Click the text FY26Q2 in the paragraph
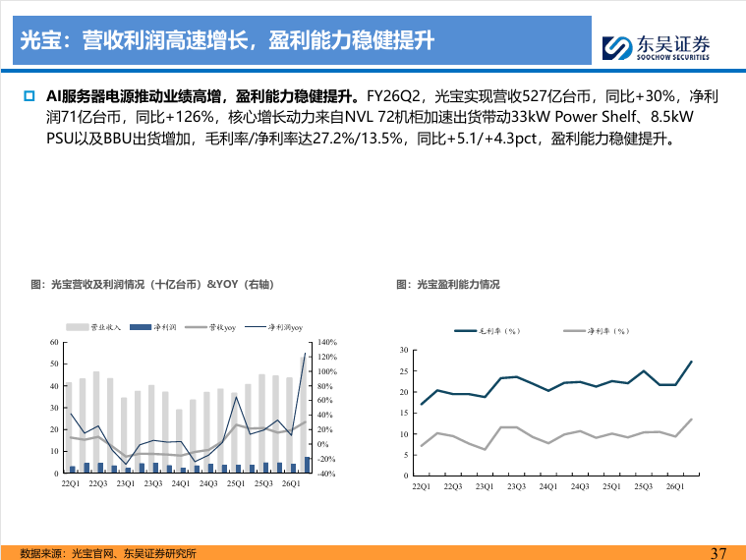The width and height of the screenshot is (746, 560). 393,96
